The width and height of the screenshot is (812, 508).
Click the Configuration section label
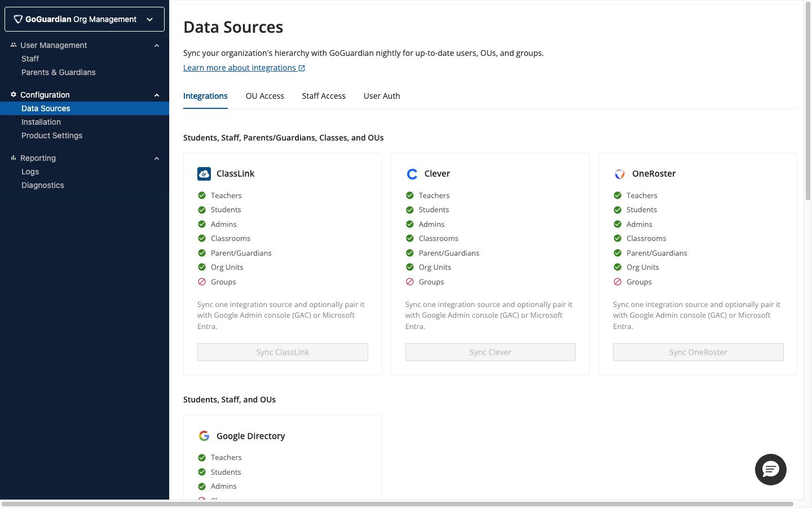point(45,95)
